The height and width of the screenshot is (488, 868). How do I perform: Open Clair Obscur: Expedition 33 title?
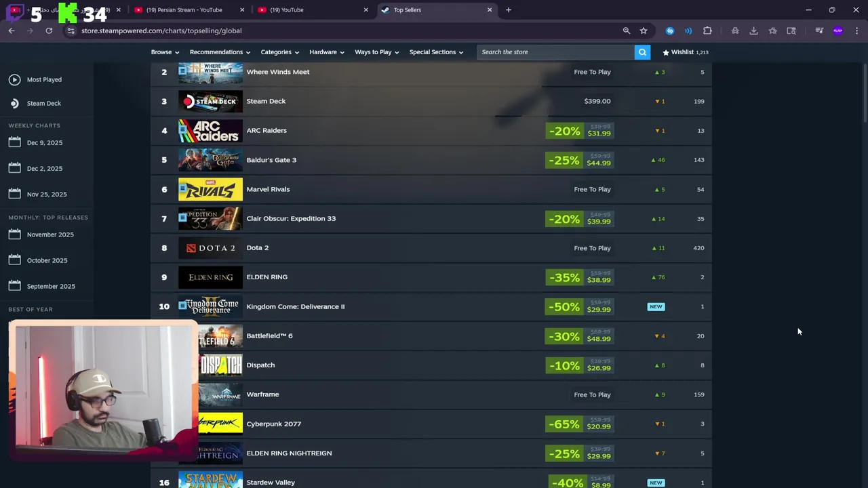coord(291,218)
